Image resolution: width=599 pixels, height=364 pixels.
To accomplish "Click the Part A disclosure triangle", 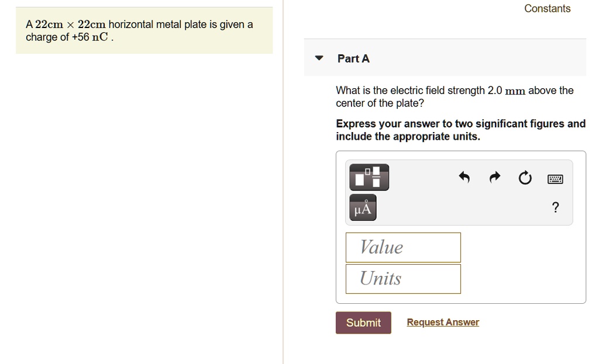I will click(318, 58).
